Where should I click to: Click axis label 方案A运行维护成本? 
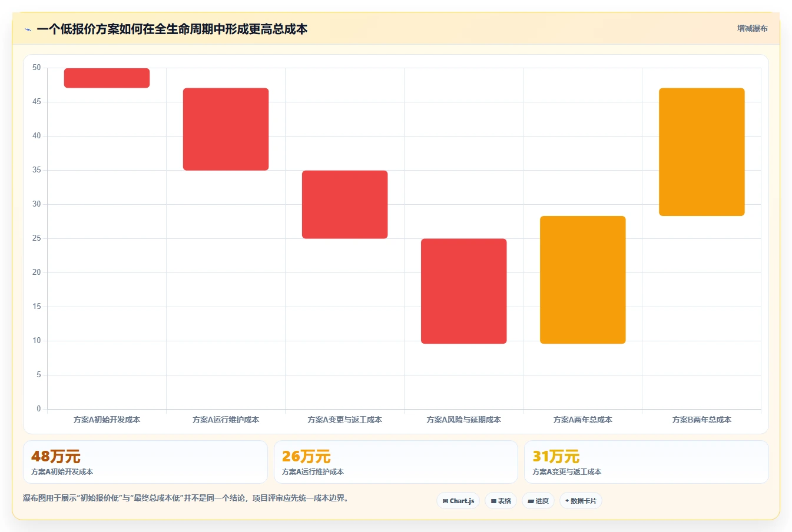tap(226, 420)
